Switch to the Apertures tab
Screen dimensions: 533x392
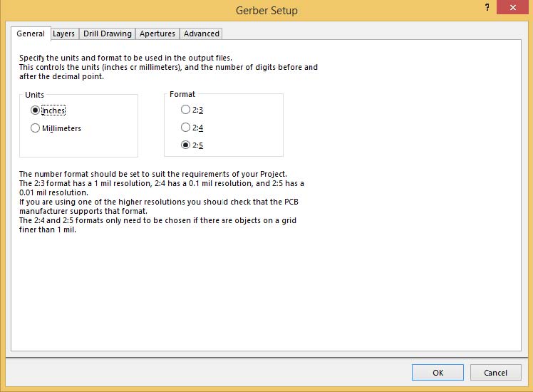157,33
